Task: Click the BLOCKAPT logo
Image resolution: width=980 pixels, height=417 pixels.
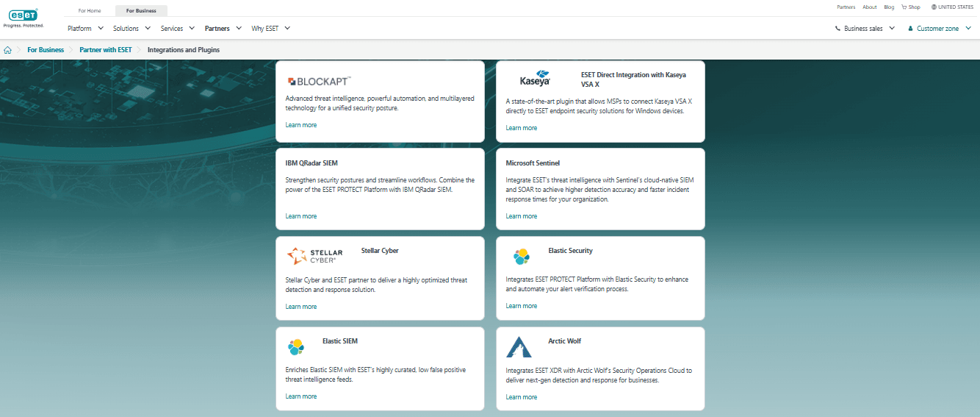Action: 319,81
